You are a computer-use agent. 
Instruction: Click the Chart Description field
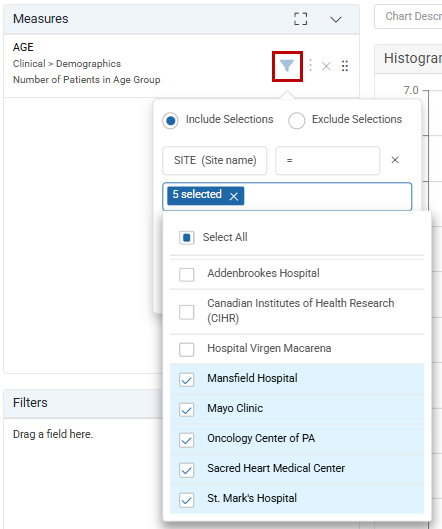408,17
